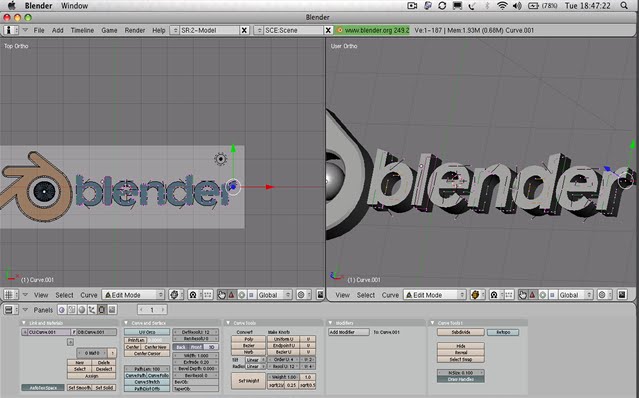
Task: Open pivot point selector in User Ortho header
Action: 497,295
